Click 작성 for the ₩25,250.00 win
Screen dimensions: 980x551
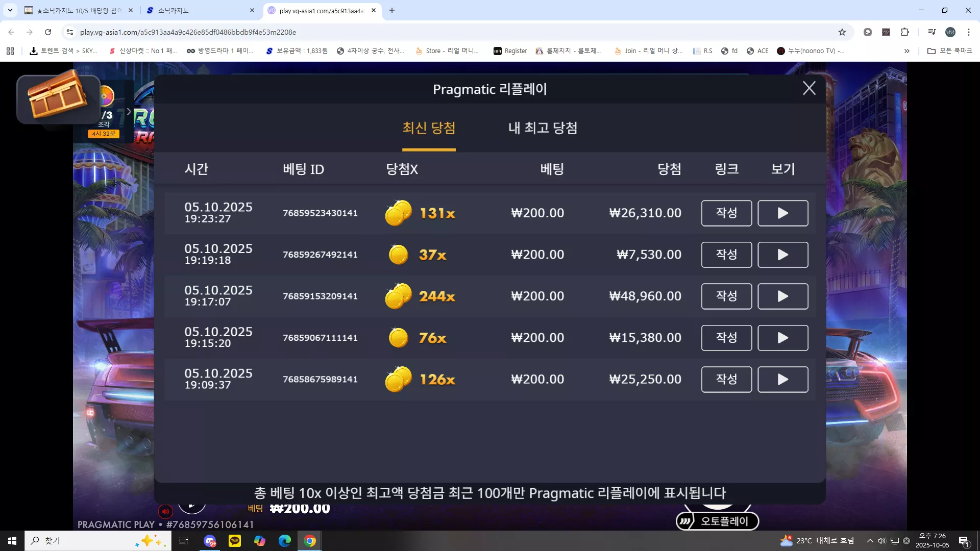[x=726, y=380]
